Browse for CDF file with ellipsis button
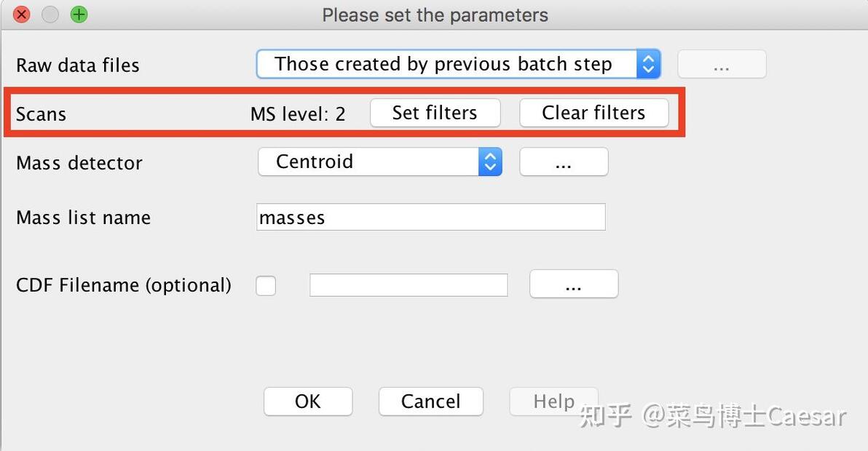 point(573,284)
